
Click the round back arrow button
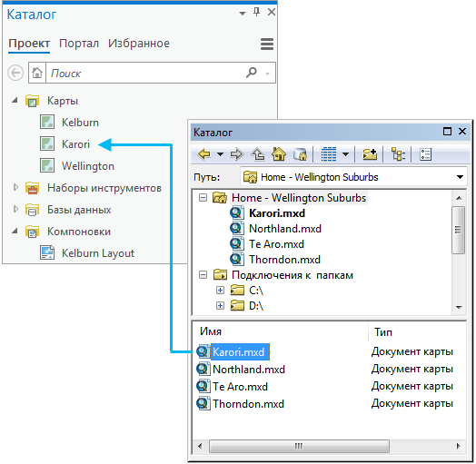pos(15,73)
